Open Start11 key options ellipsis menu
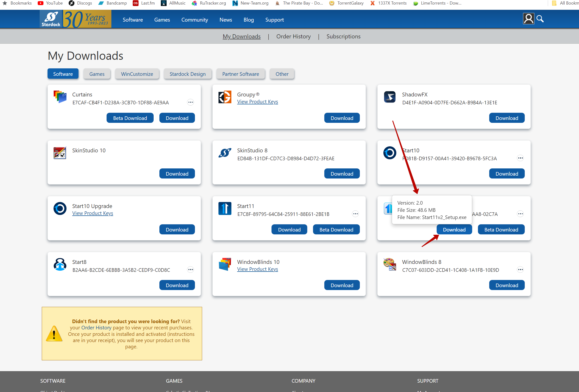Image resolution: width=579 pixels, height=392 pixels. tap(355, 214)
